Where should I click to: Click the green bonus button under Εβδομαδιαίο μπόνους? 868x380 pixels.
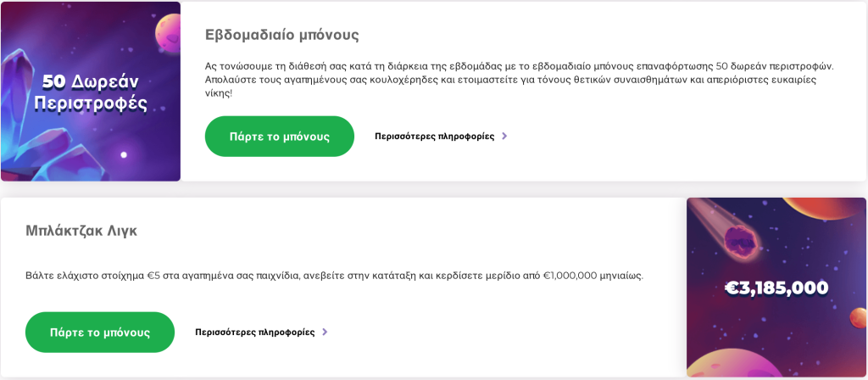279,137
